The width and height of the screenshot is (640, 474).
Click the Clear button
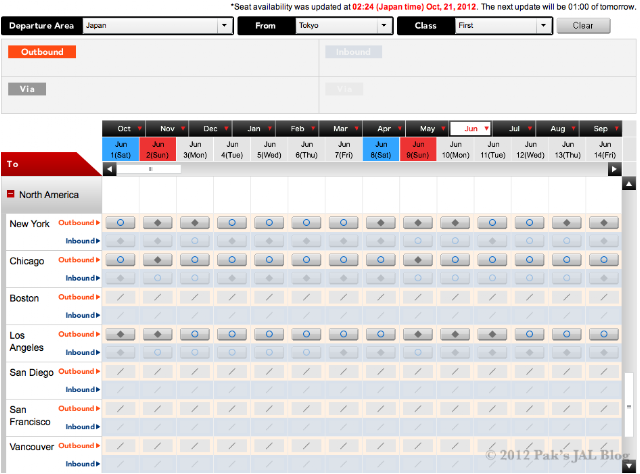point(583,26)
